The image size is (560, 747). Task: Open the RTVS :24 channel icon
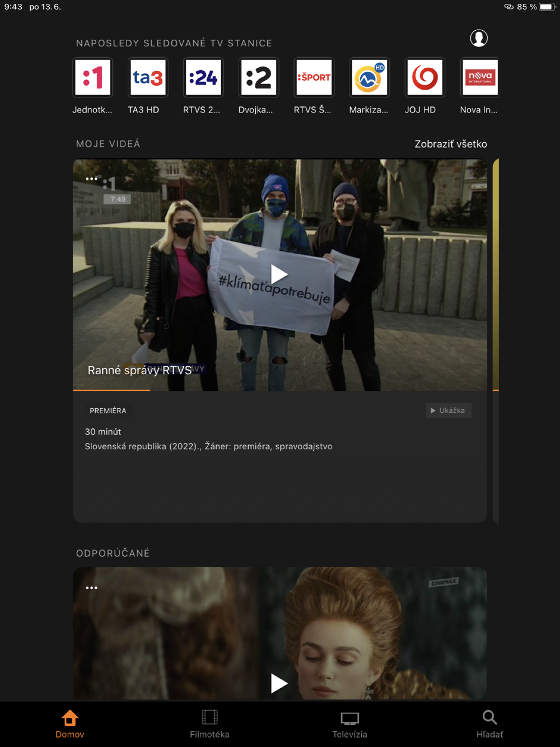[x=203, y=77]
